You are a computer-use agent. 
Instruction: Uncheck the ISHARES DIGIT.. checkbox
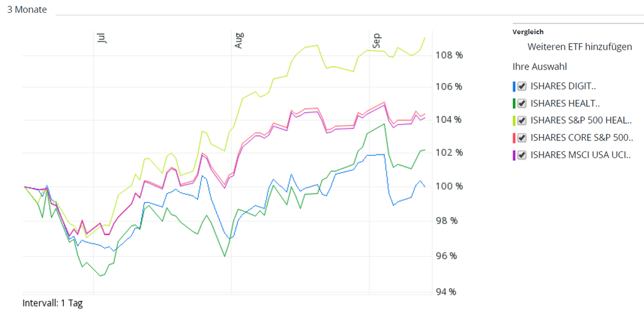522,86
